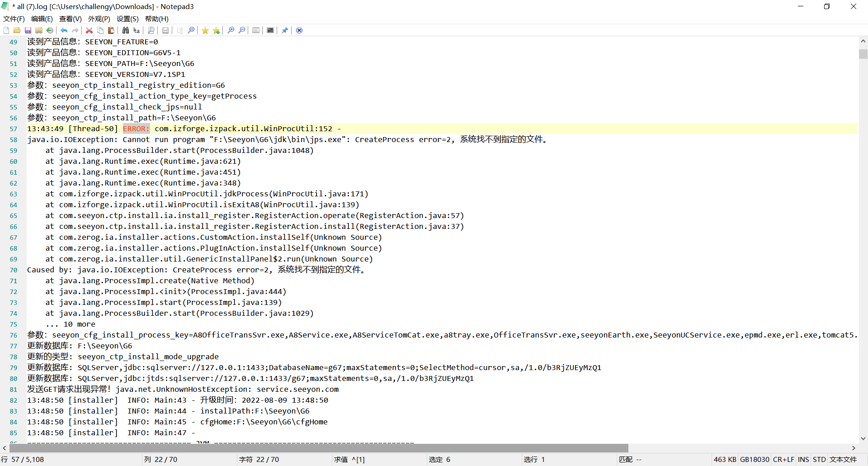Open CR+LF line ending selector
868x466 pixels.
coord(783,459)
